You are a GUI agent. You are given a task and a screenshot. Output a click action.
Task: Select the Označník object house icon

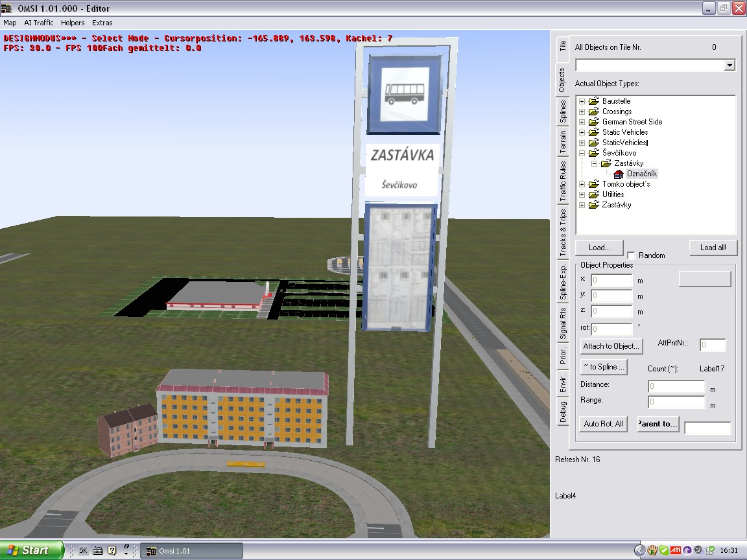(x=619, y=174)
